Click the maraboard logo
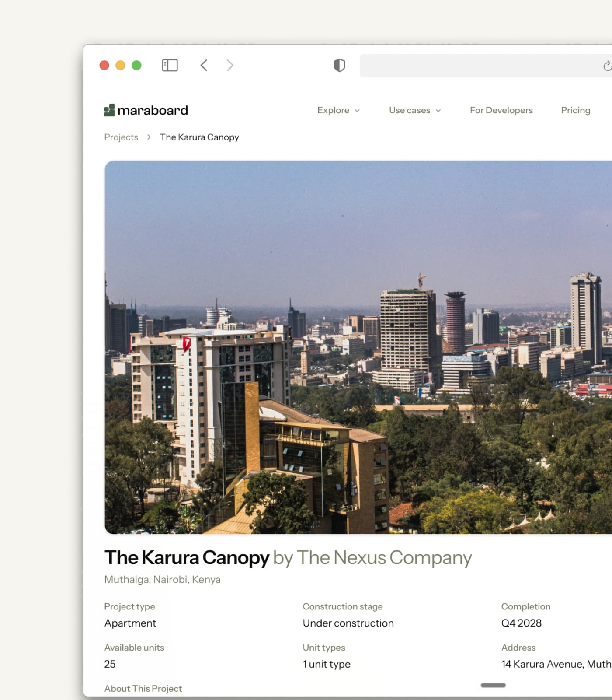The width and height of the screenshot is (612, 700). (146, 110)
